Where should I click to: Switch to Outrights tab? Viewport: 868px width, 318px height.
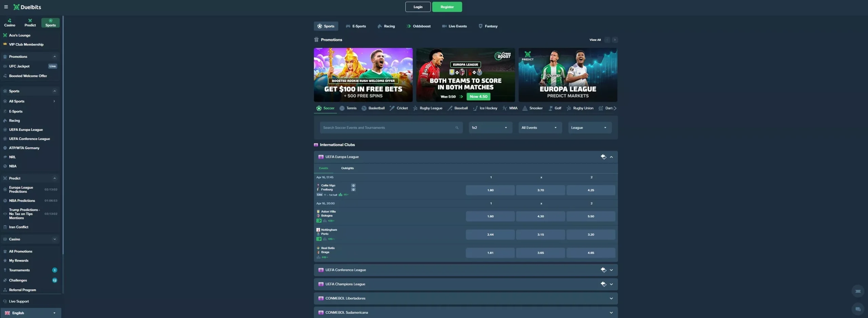347,168
